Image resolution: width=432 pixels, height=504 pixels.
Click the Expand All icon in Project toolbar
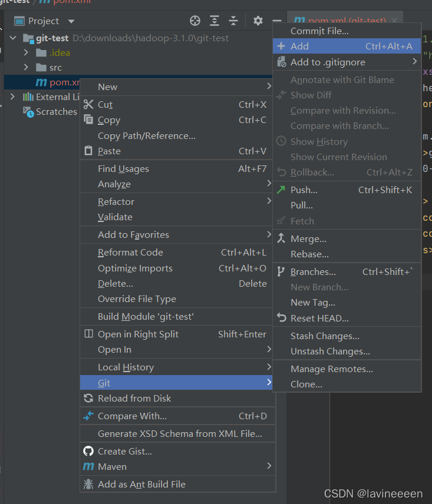[x=215, y=21]
